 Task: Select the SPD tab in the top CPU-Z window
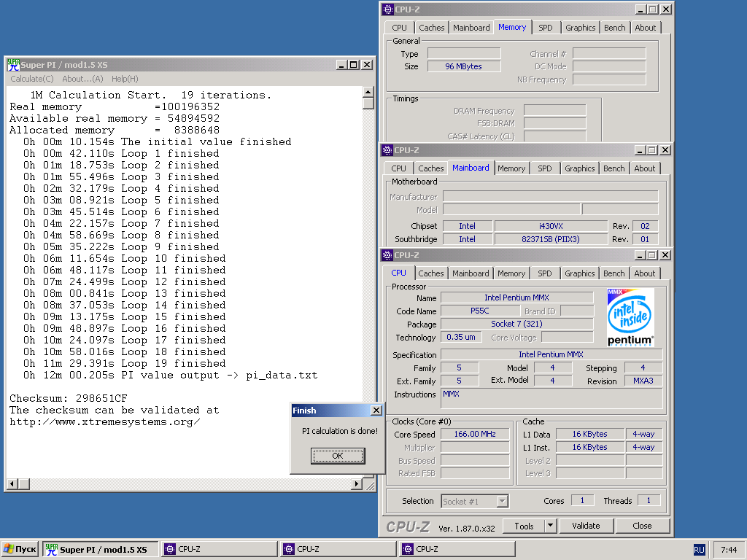coord(546,28)
